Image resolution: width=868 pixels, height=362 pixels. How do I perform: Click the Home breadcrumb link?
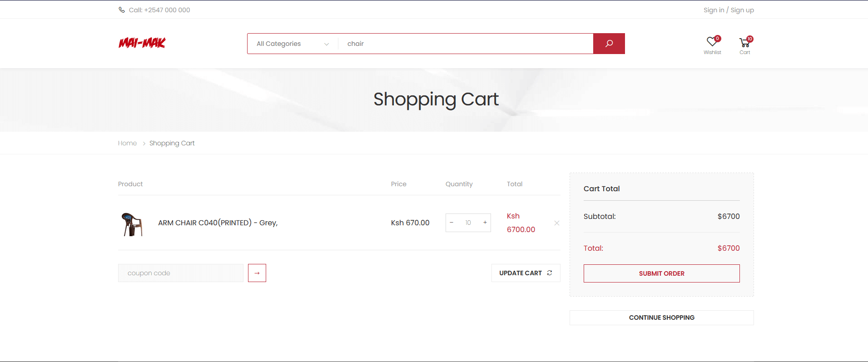127,143
